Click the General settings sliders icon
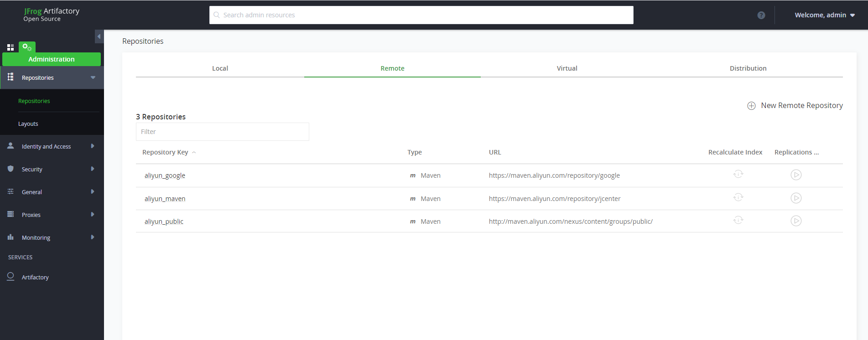868x340 pixels. coord(10,191)
